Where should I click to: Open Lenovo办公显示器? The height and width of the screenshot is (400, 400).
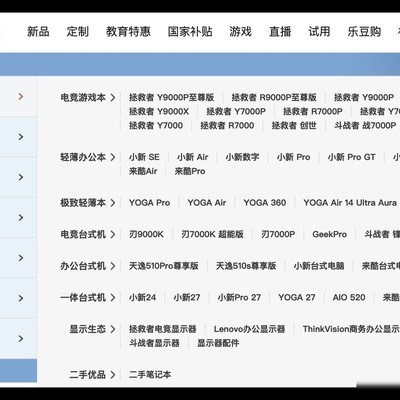click(x=249, y=329)
